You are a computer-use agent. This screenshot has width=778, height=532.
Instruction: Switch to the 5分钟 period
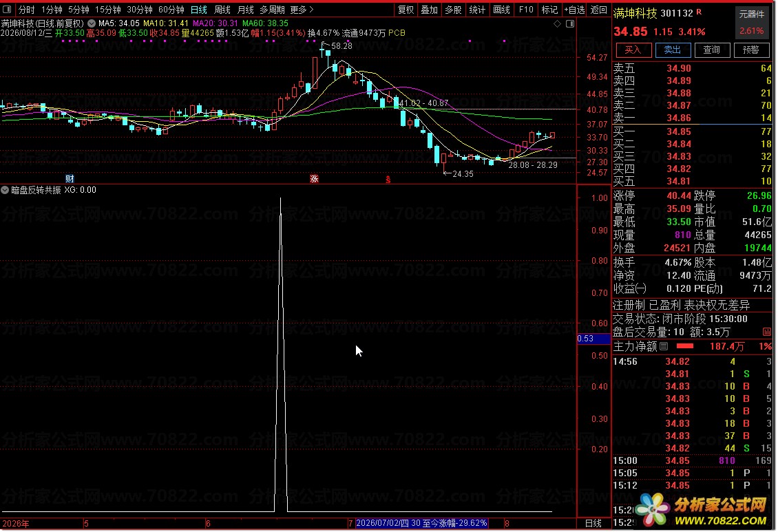point(78,10)
